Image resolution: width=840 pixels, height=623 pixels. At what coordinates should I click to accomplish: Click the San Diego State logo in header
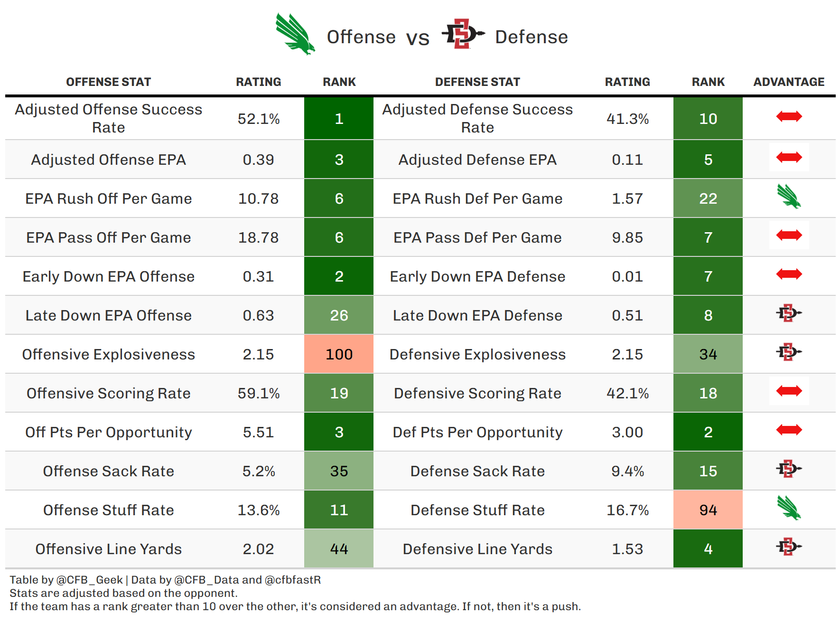point(462,34)
